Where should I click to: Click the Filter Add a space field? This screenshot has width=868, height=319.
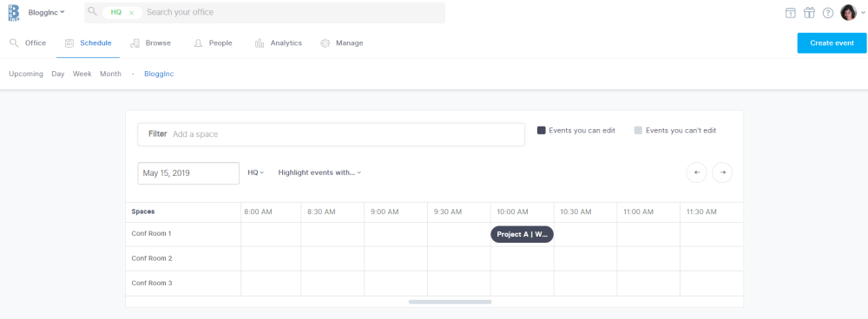(331, 134)
